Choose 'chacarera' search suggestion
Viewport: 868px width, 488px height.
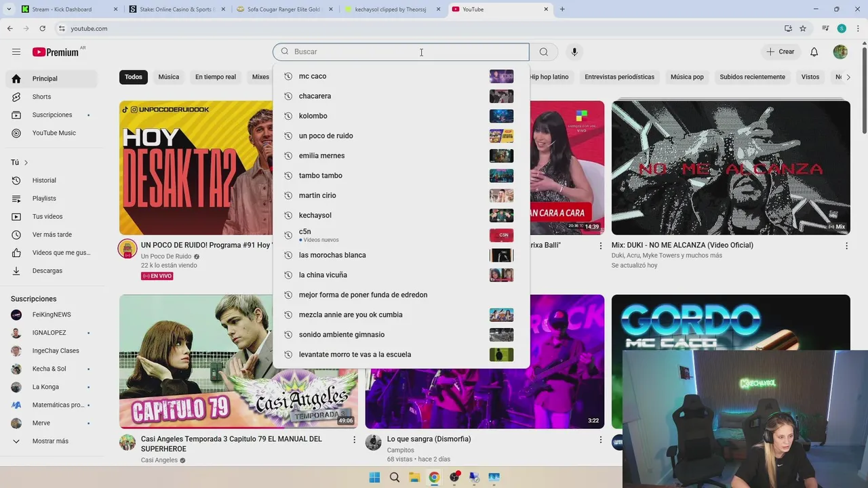(400, 96)
